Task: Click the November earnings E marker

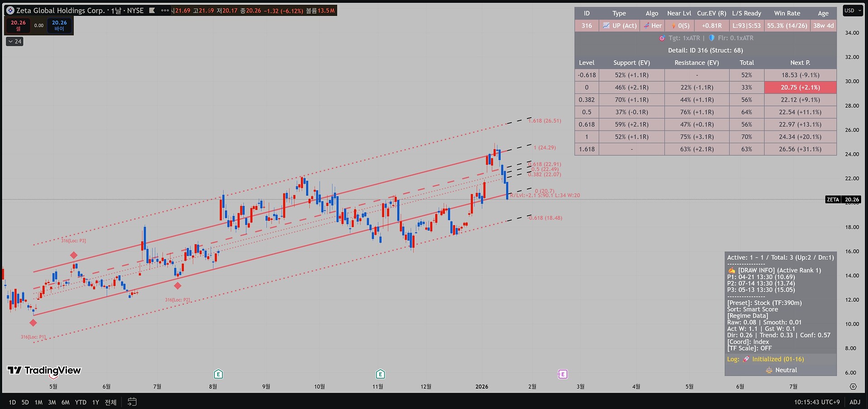Action: tap(380, 374)
